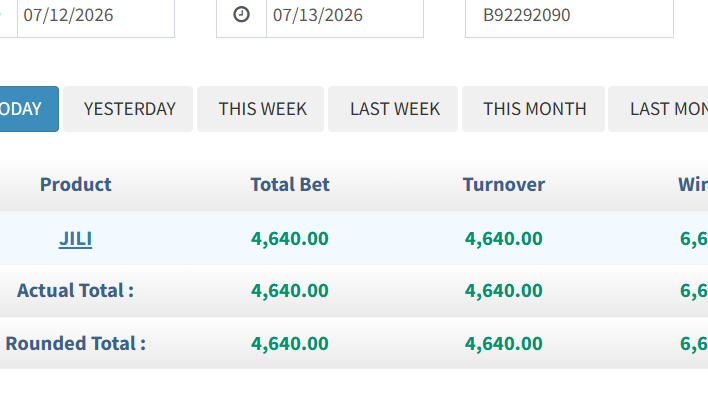
Task: Click the Actual Total label
Action: coord(75,290)
